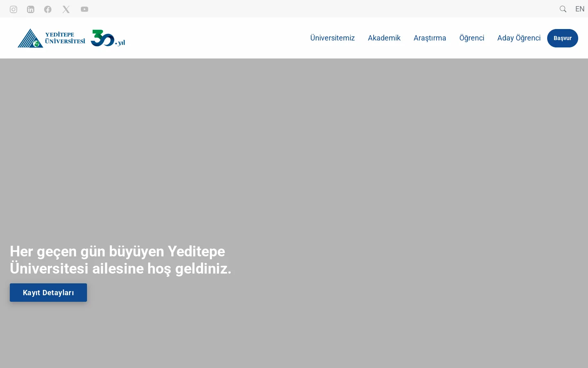Viewport: 588px width, 368px height.
Task: Switch the site language to EN
Action: [x=580, y=9]
